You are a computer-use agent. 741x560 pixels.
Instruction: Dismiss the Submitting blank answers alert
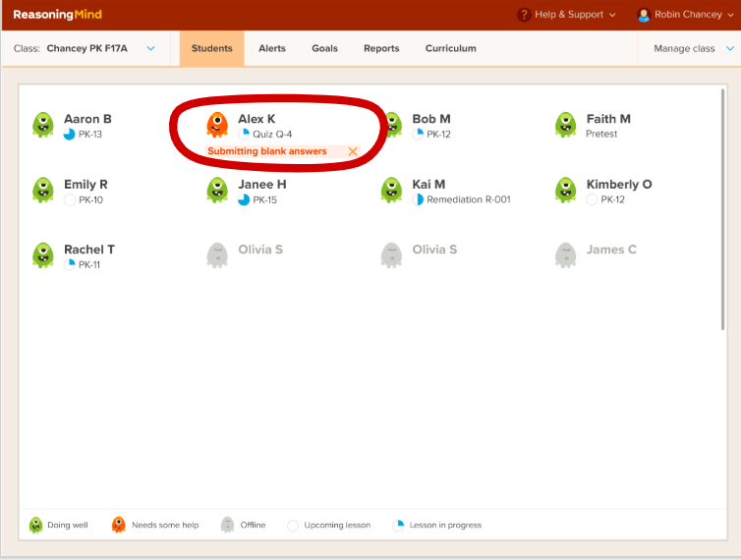[x=353, y=151]
